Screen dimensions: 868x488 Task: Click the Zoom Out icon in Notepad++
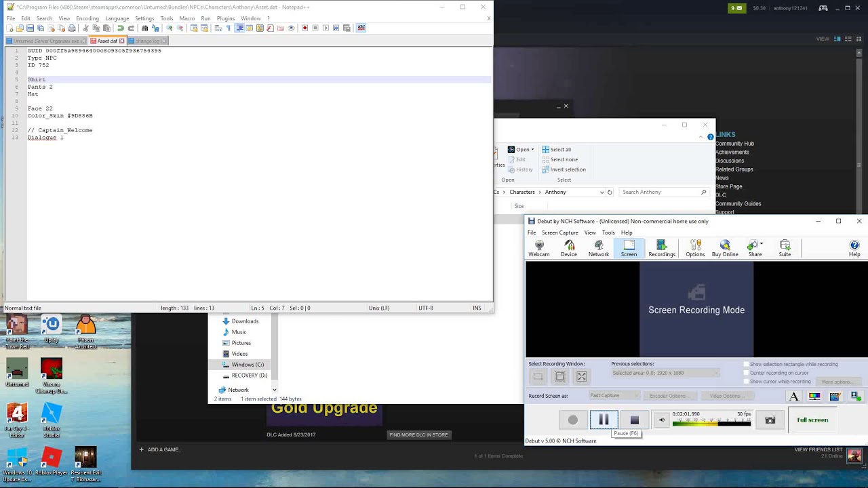point(180,28)
